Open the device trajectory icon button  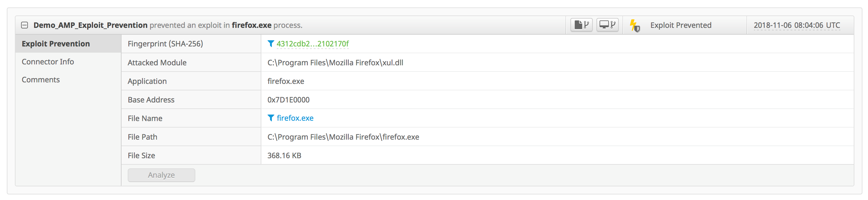607,25
